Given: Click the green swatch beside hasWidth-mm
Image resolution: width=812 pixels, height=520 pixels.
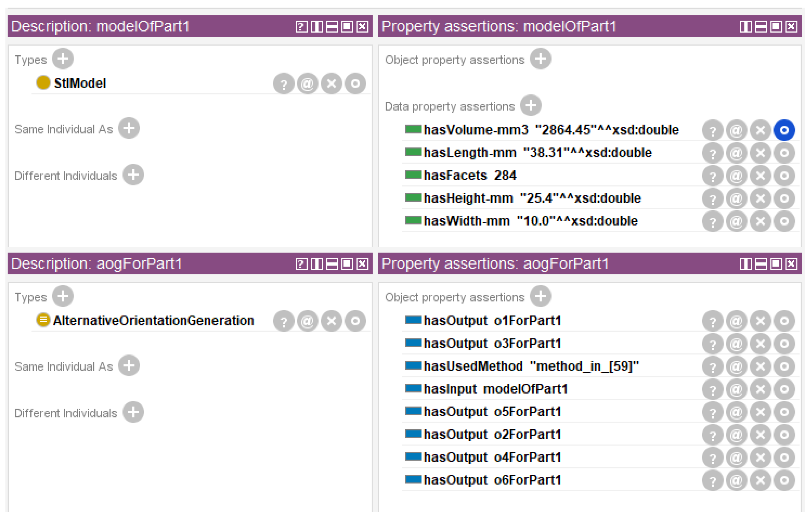Looking at the screenshot, I should [x=413, y=220].
